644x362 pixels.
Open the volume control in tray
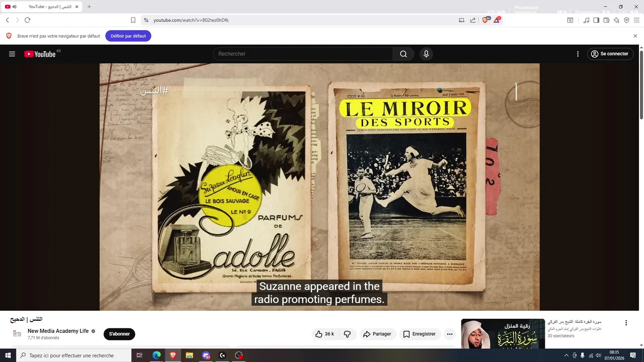click(x=599, y=355)
